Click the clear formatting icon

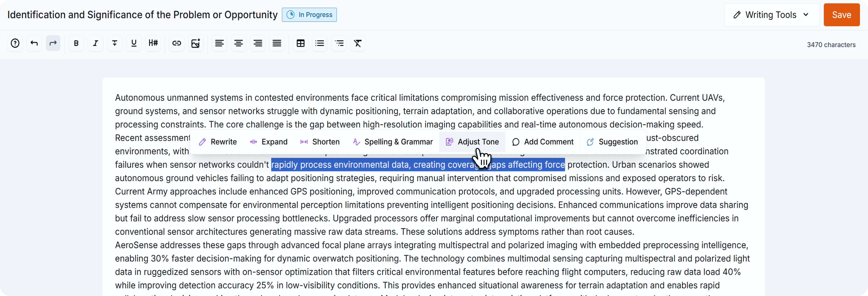click(x=358, y=43)
